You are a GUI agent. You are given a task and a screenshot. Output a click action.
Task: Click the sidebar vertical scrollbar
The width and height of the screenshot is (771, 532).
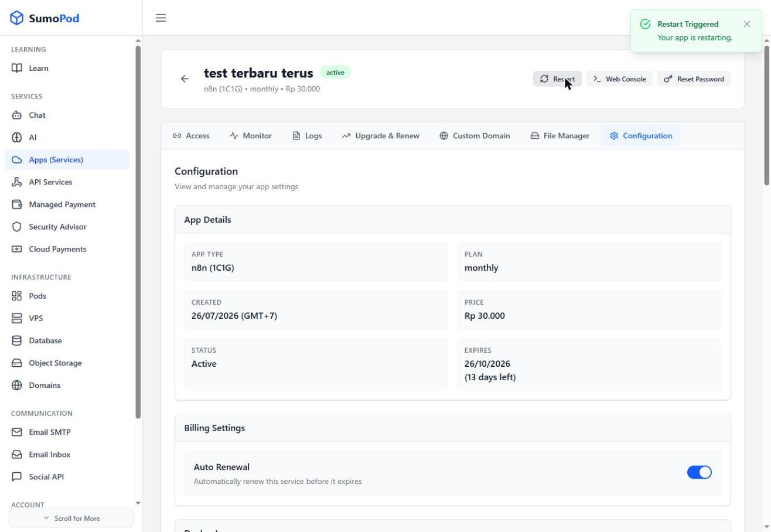pyautogui.click(x=138, y=231)
